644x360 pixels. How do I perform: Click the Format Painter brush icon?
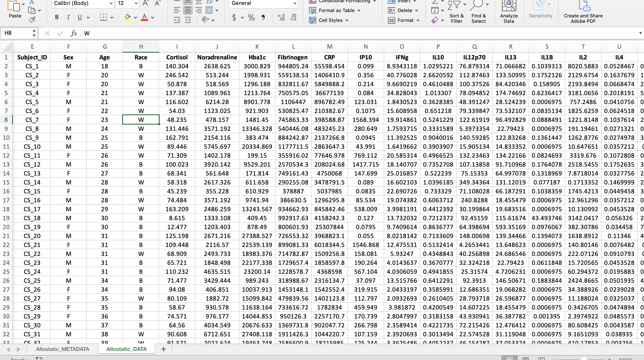click(x=32, y=20)
